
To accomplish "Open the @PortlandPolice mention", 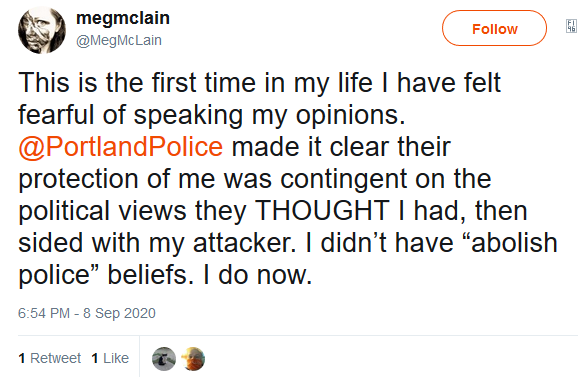I will 120,147.
